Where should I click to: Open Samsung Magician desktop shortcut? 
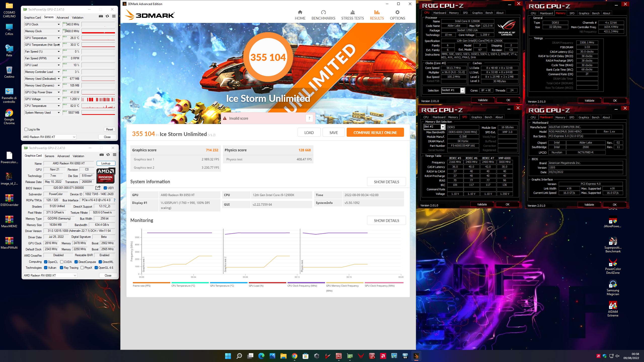pos(613,288)
